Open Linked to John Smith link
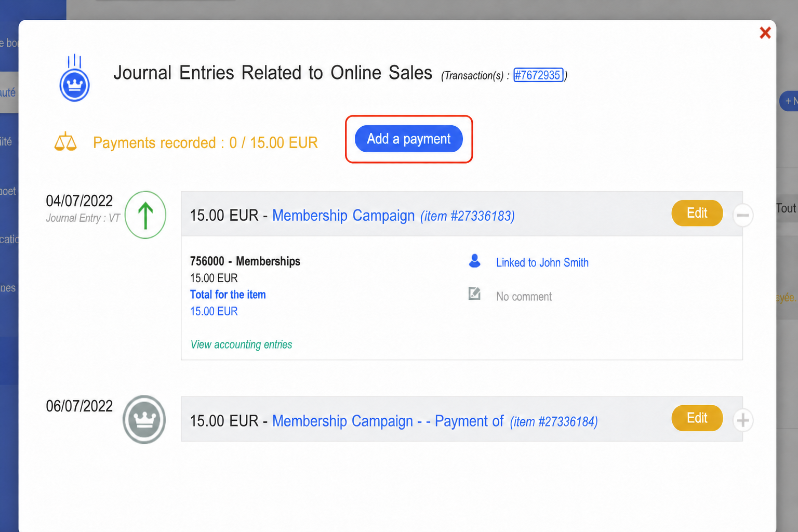 click(542, 262)
